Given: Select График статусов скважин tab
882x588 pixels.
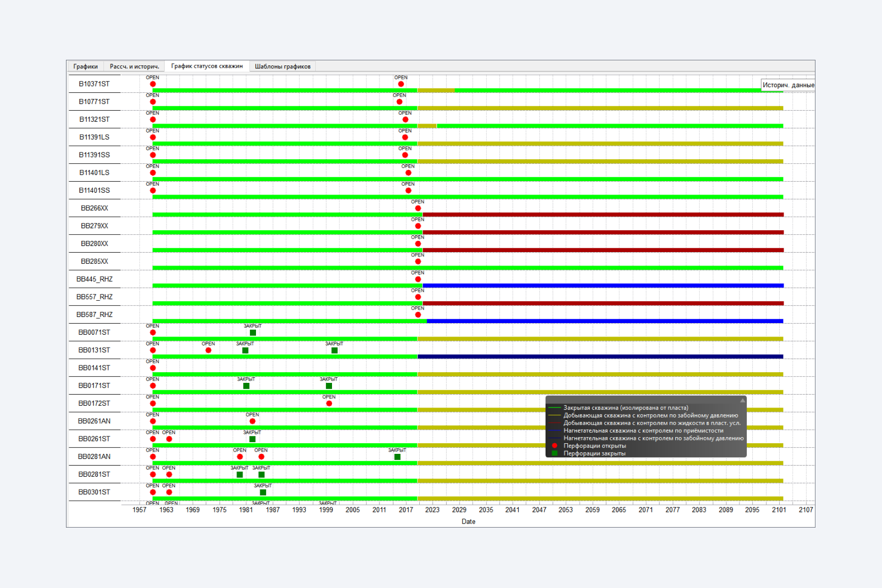Looking at the screenshot, I should pos(207,66).
